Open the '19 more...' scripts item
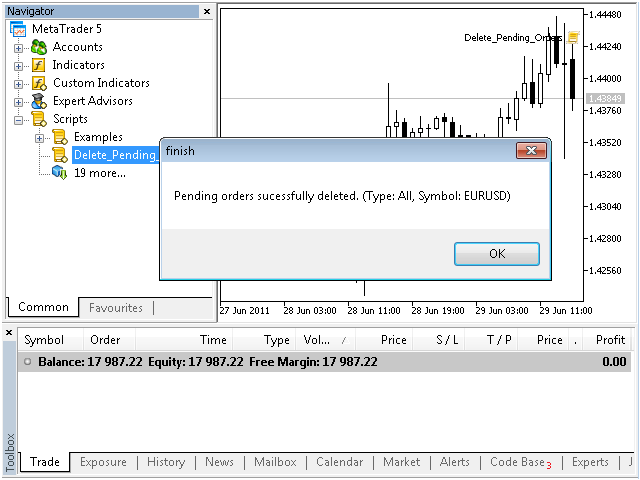This screenshot has width=640, height=480. 100,173
